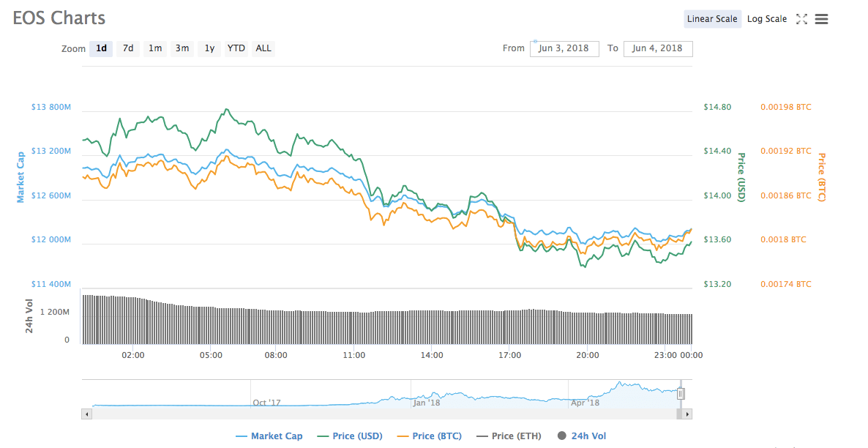Toggle 24h Vol series in legend
The height and width of the screenshot is (448, 868).
pyautogui.click(x=582, y=436)
